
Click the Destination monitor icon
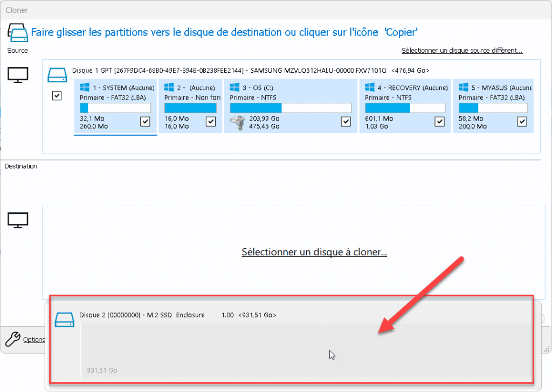[18, 220]
